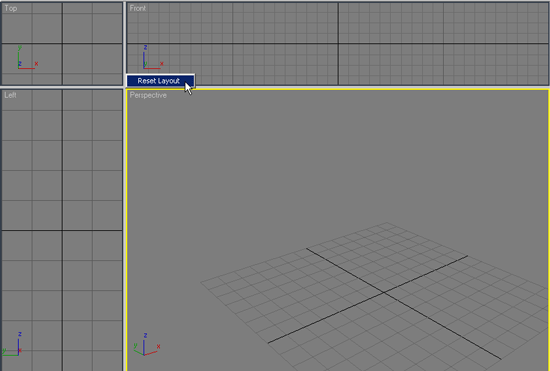Open the Left viewport label menu
The image size is (550, 371).
click(x=10, y=95)
